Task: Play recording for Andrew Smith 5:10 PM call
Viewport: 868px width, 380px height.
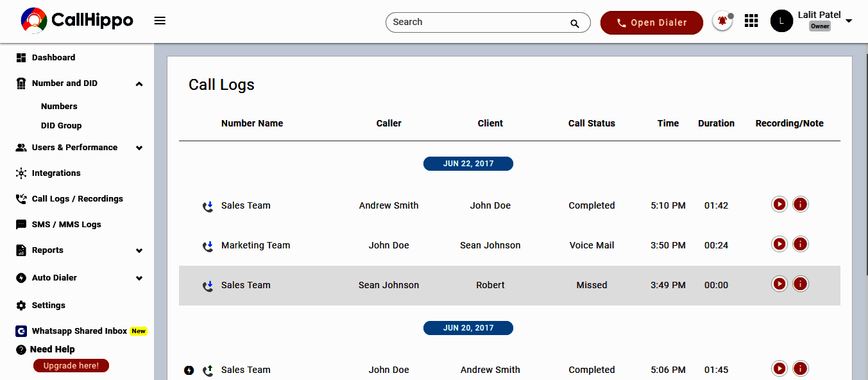Action: click(x=779, y=205)
